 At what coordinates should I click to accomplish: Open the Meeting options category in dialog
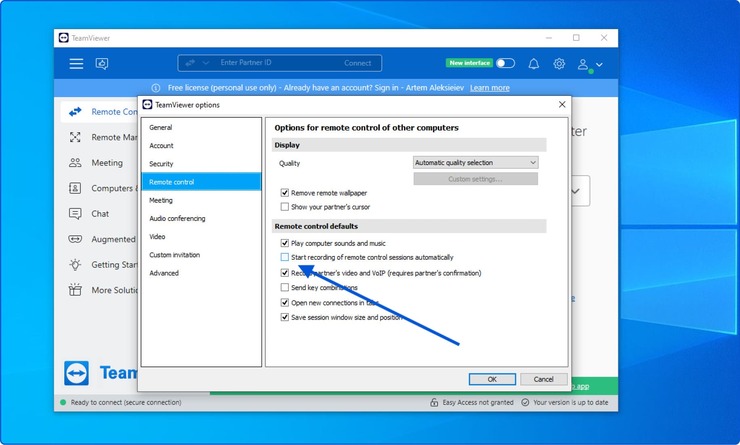201,200
